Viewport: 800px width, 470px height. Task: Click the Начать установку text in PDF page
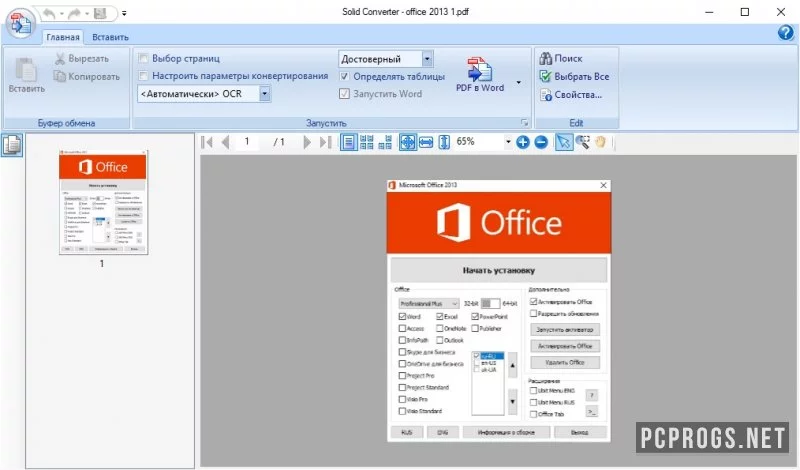pos(498,270)
